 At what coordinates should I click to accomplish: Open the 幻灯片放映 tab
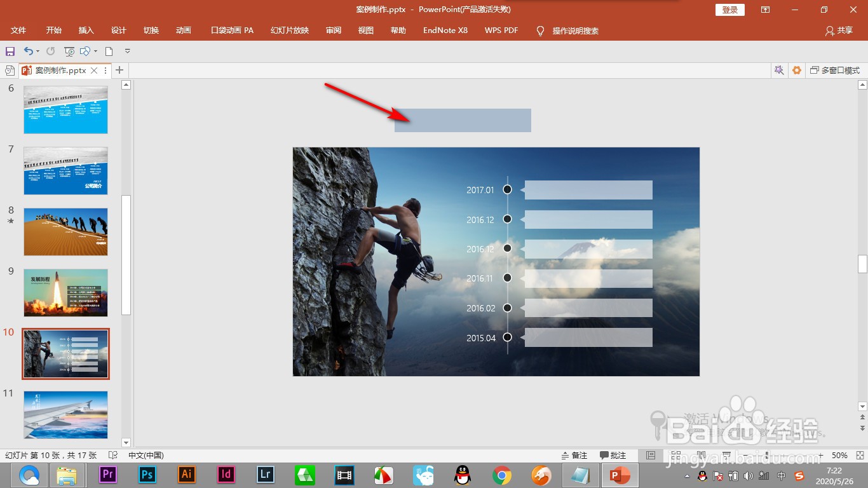[290, 30]
